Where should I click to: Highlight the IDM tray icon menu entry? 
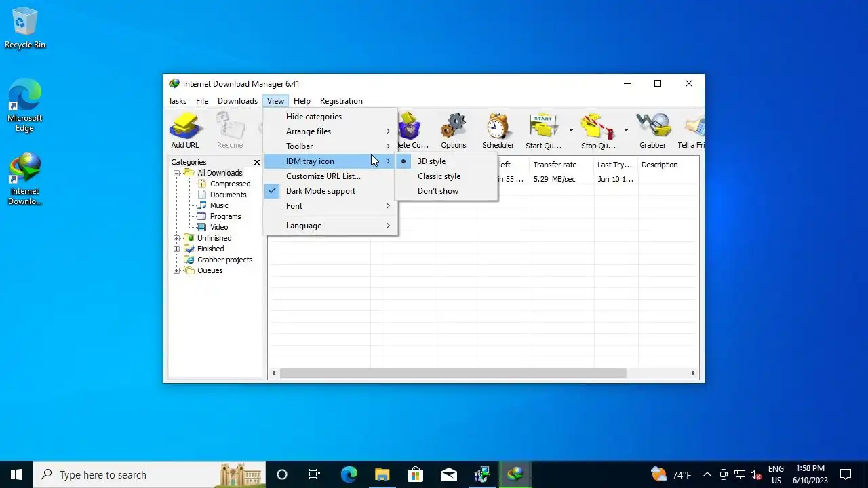point(330,161)
